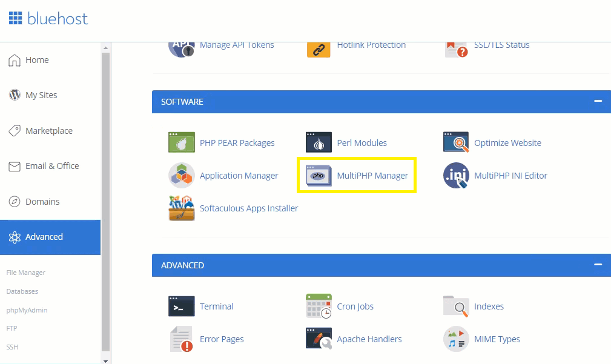Open the Application Manager cubes icon
The width and height of the screenshot is (611, 364).
pos(182,176)
